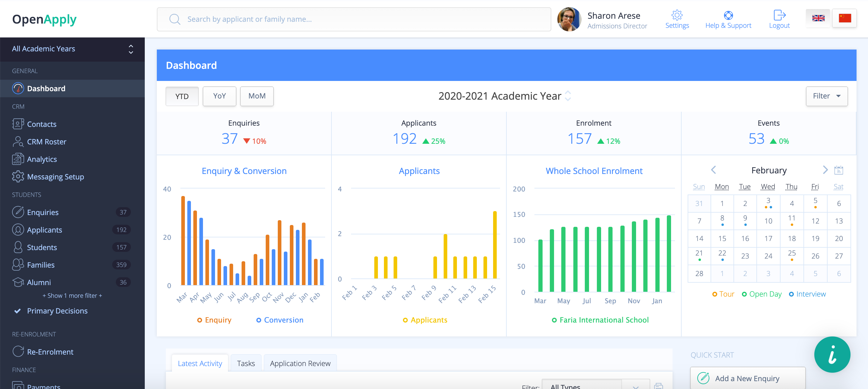Open Messaging Setup in the sidebar
Viewport: 868px width, 389px height.
(x=55, y=177)
